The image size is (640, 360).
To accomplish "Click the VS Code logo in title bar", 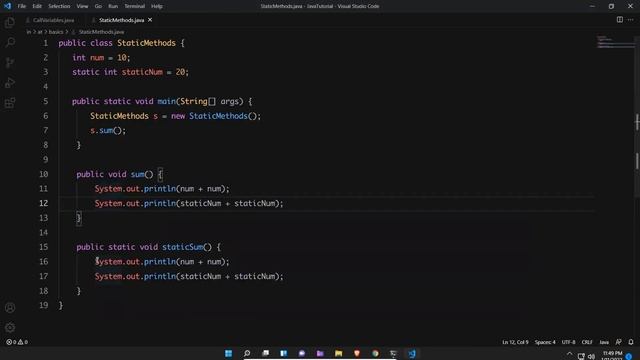I will pyautogui.click(x=7, y=6).
